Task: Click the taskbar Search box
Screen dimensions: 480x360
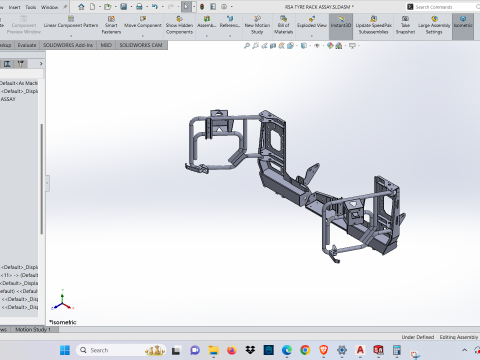Action: [121, 350]
